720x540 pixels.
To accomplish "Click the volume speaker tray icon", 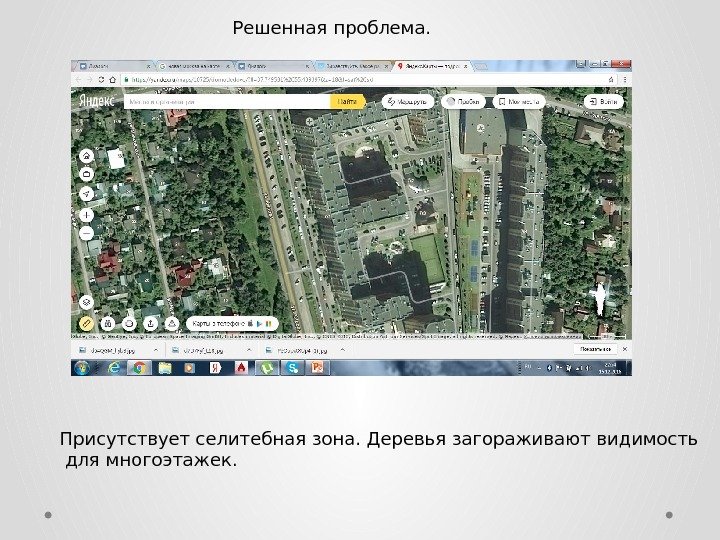I will (x=587, y=368).
